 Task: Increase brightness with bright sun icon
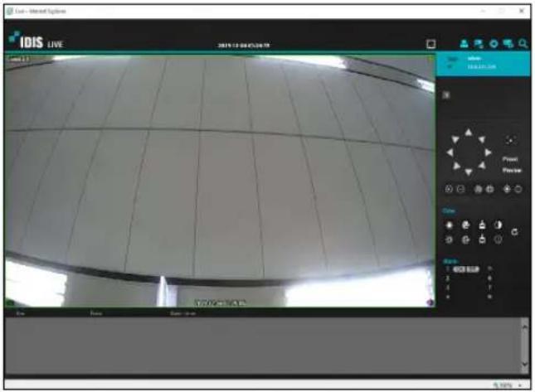coord(449,225)
